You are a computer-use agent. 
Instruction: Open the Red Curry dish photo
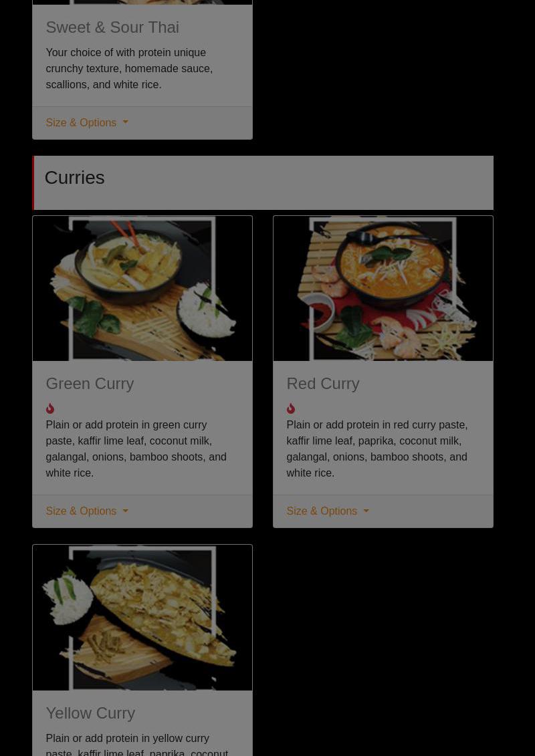[x=383, y=288]
